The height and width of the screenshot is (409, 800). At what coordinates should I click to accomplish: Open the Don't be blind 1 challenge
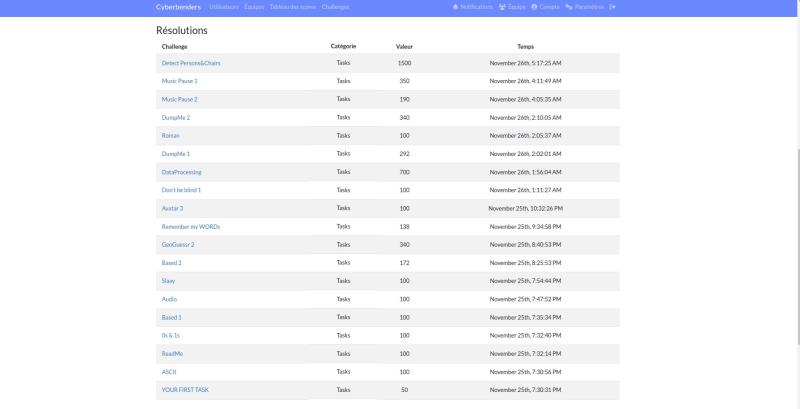coord(181,190)
